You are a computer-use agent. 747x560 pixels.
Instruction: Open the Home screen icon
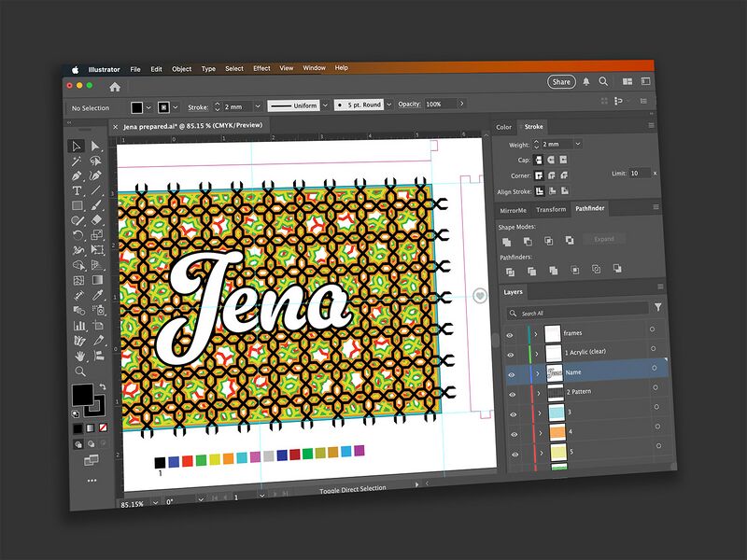click(x=115, y=87)
